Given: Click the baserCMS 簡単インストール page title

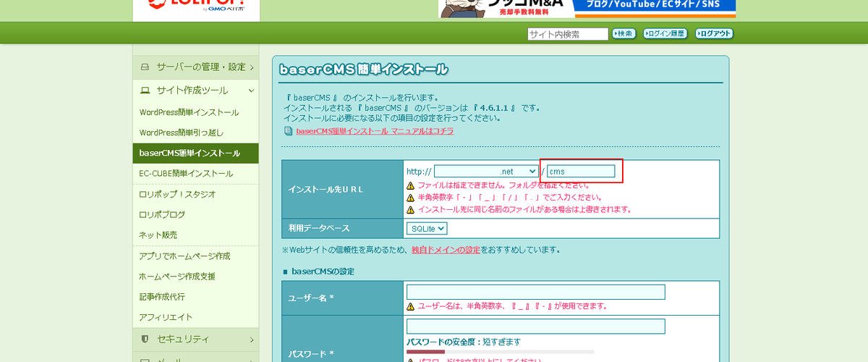Looking at the screenshot, I should (x=363, y=70).
